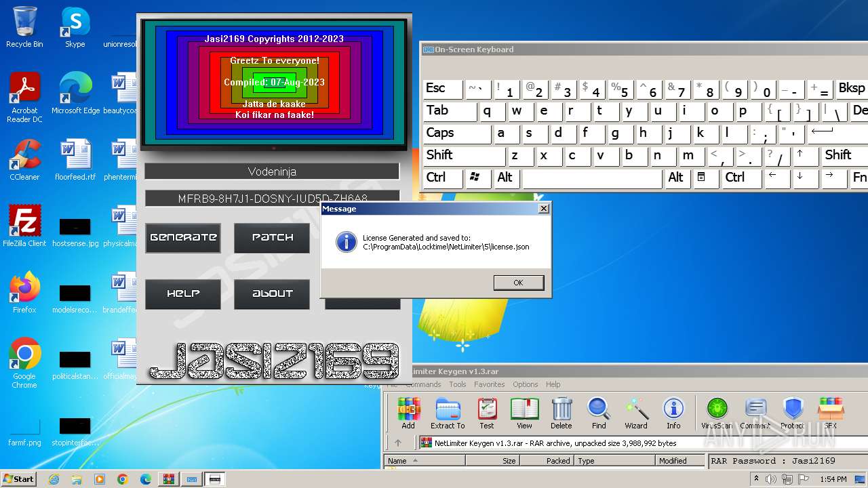The width and height of the screenshot is (868, 488).
Task: Click the Vodeninja name field in keygen
Action: coord(272,171)
